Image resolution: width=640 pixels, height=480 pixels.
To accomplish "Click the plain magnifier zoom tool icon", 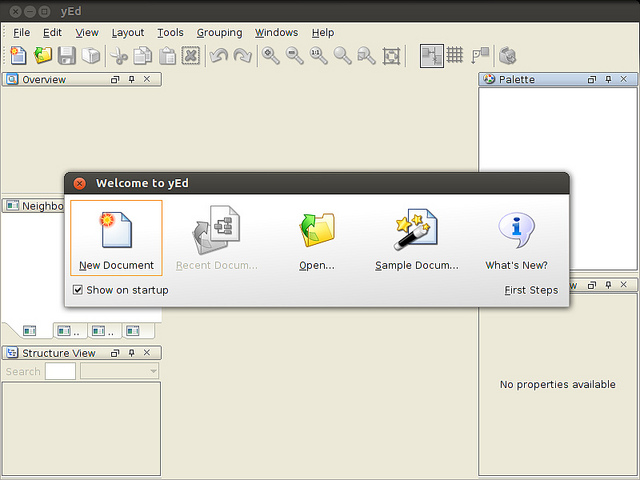I will click(x=342, y=56).
